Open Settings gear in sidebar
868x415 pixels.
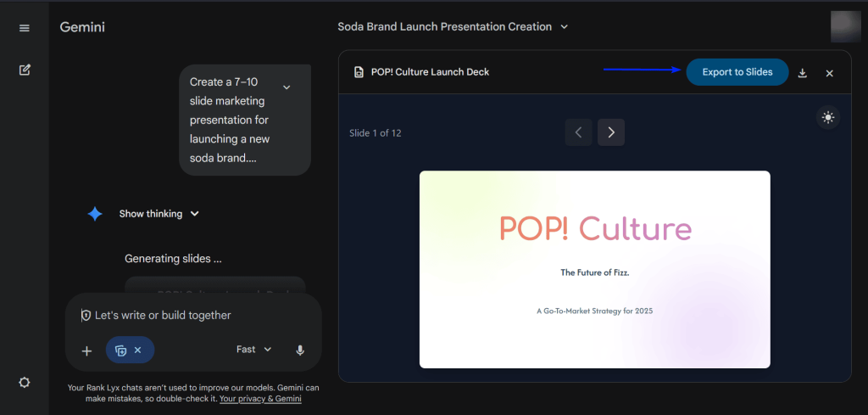[x=24, y=382]
